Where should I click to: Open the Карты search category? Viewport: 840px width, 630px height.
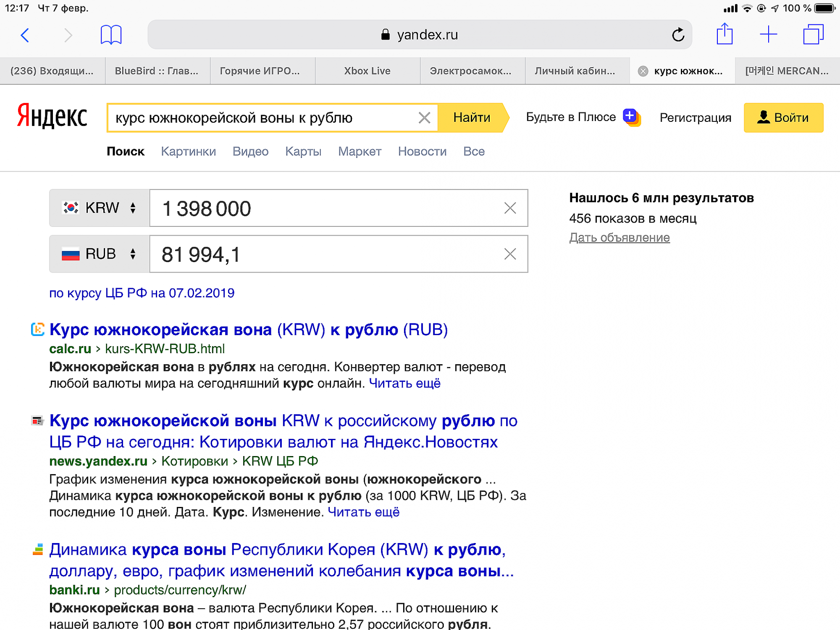coord(303,151)
